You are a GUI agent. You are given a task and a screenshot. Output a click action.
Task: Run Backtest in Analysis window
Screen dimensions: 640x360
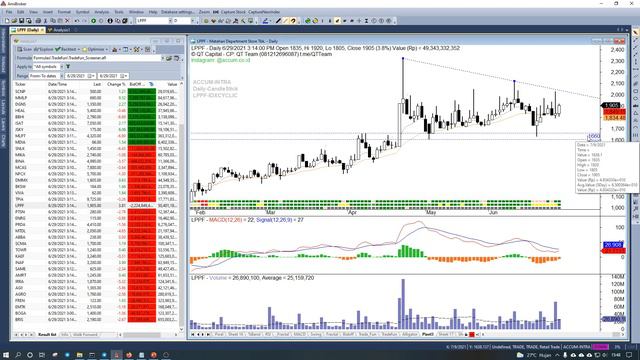point(65,49)
